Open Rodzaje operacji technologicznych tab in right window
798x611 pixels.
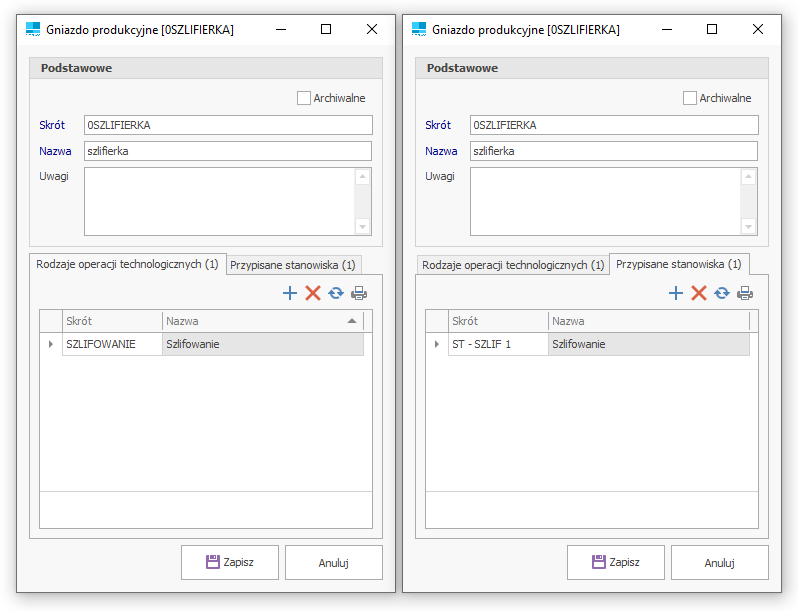pyautogui.click(x=512, y=265)
